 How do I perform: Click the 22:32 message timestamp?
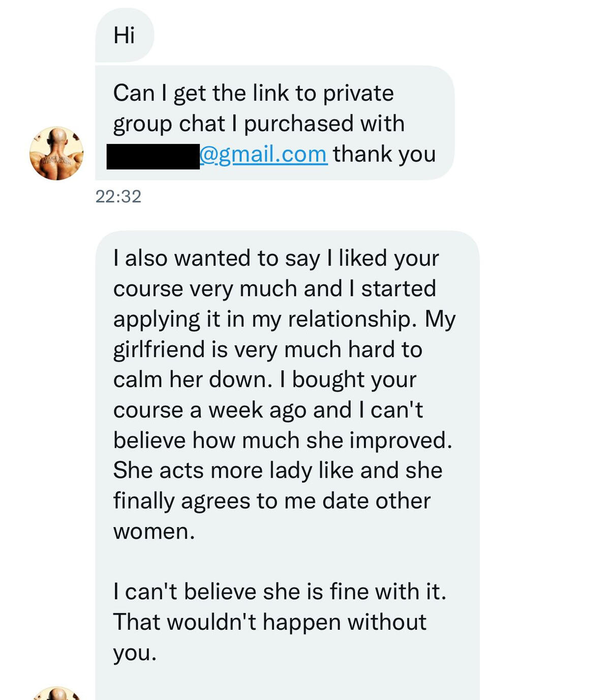[118, 196]
